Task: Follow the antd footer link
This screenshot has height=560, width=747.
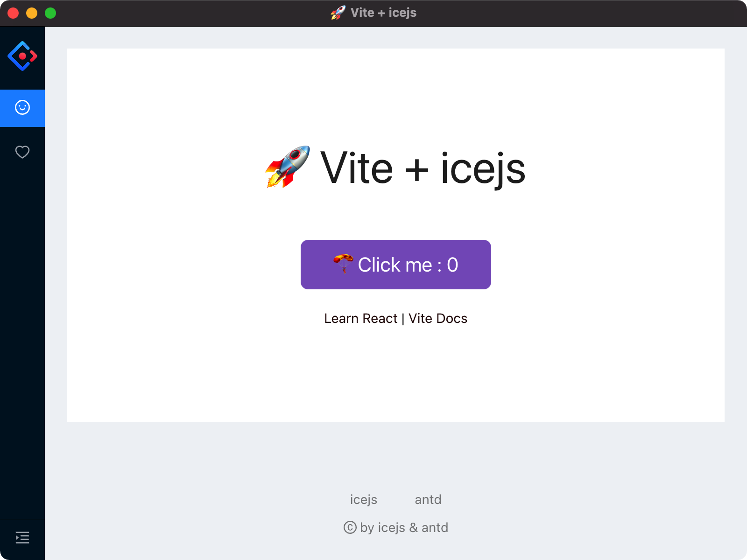Action: 428,499
